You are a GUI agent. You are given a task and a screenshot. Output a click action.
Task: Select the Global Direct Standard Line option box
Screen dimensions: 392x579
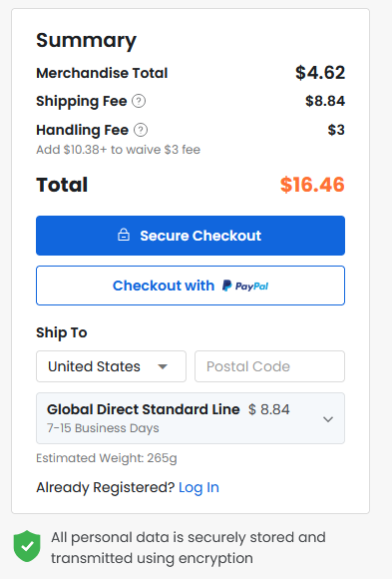pos(191,418)
